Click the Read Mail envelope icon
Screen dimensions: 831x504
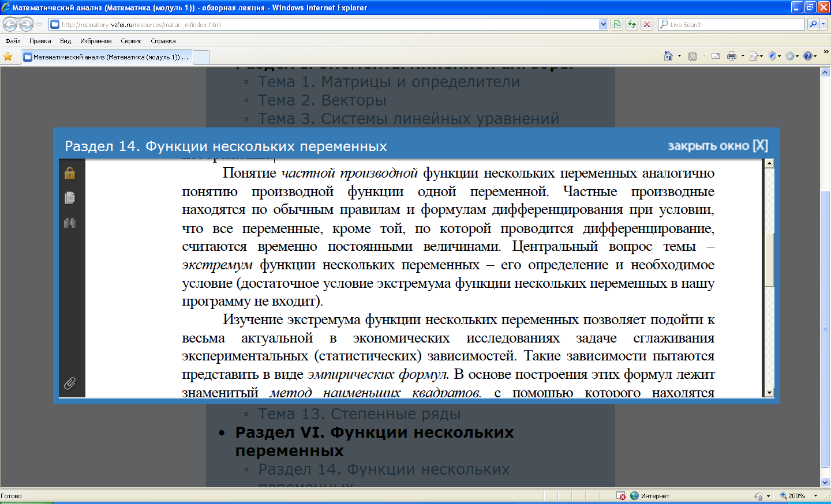pyautogui.click(x=716, y=56)
